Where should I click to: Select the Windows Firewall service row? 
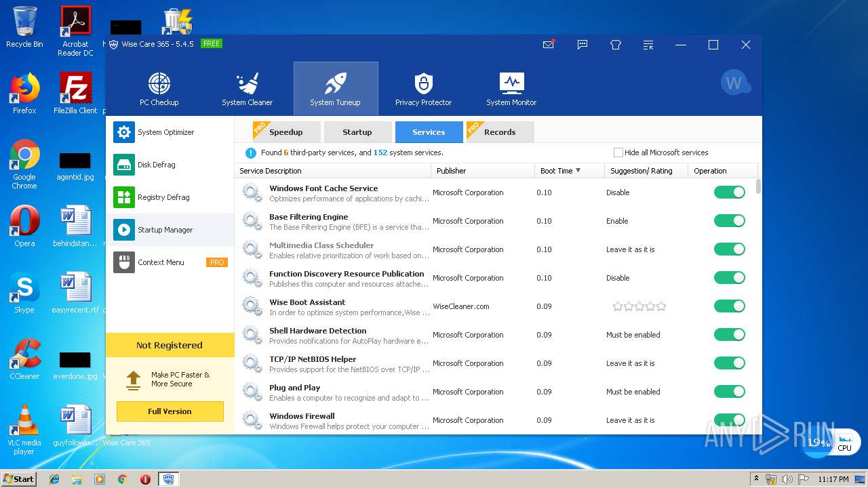pyautogui.click(x=497, y=420)
